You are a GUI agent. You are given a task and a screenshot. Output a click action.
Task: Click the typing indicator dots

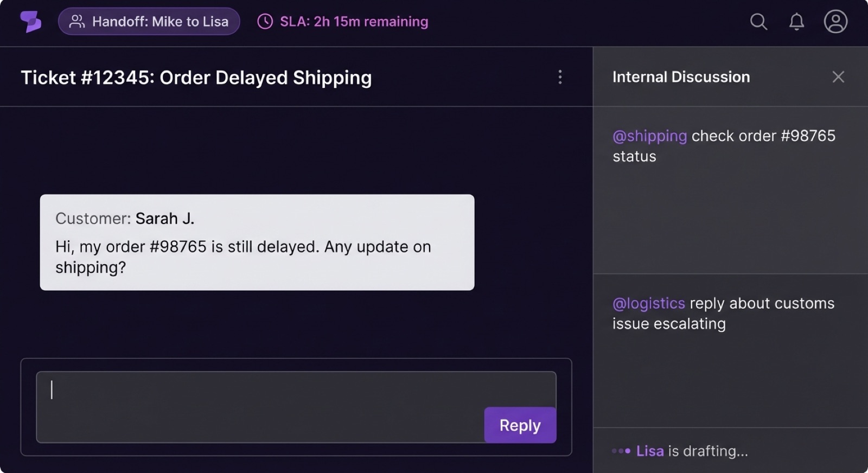click(x=621, y=451)
